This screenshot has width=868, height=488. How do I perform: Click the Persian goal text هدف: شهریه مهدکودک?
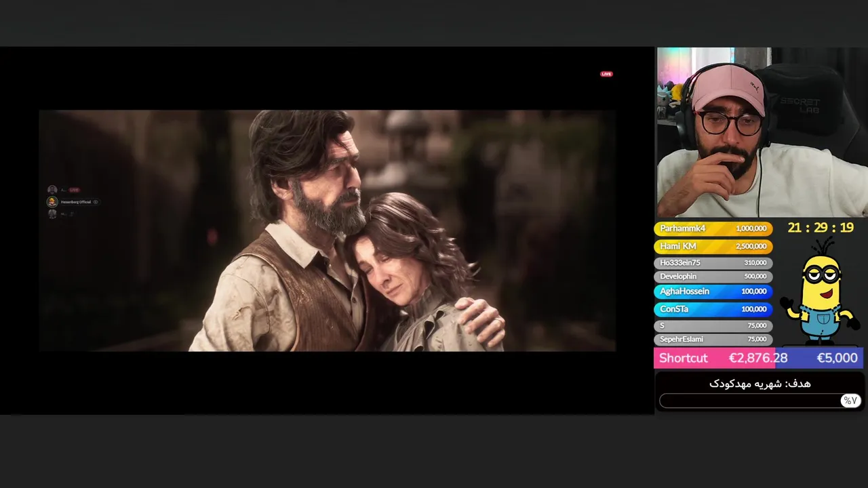tap(759, 384)
